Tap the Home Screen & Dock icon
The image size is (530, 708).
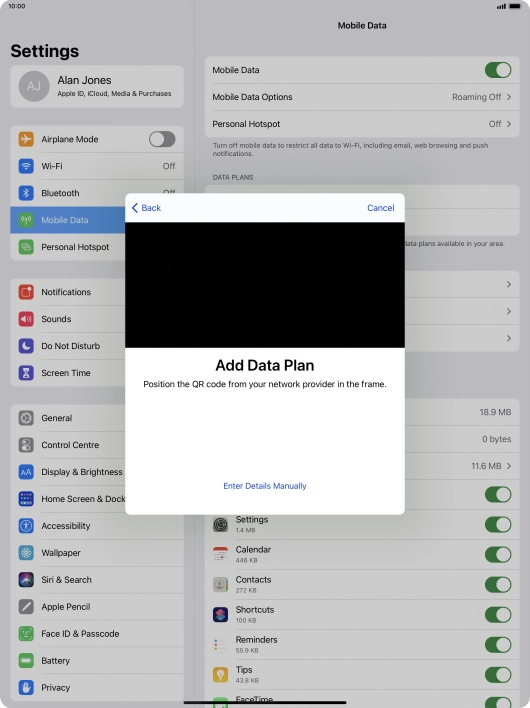click(26, 499)
